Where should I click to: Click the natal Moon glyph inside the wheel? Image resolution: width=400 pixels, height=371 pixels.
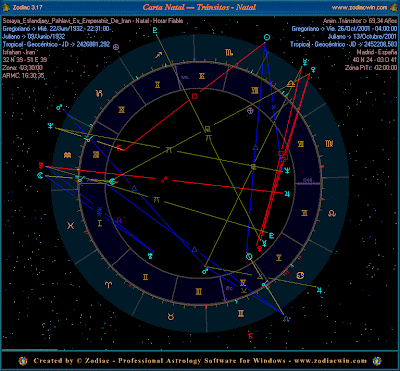(x=113, y=182)
